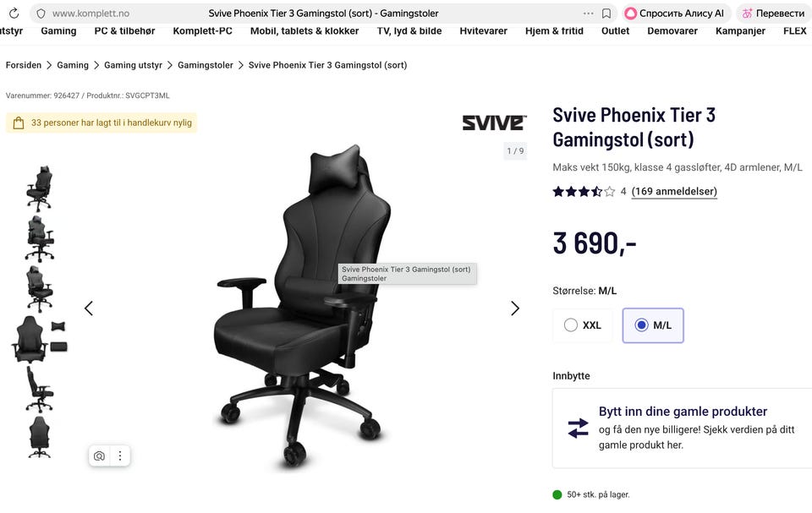Select the XXL size option

583,325
